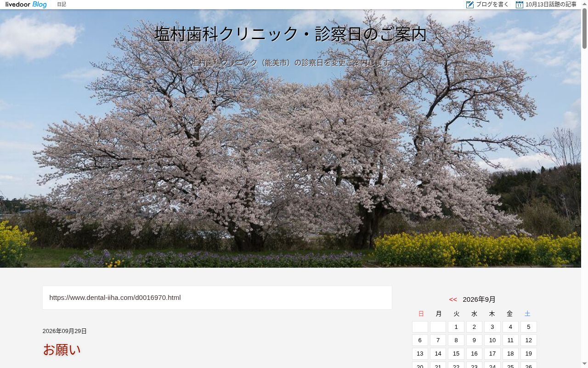
Task: Select calendar day 14
Action: pos(438,354)
